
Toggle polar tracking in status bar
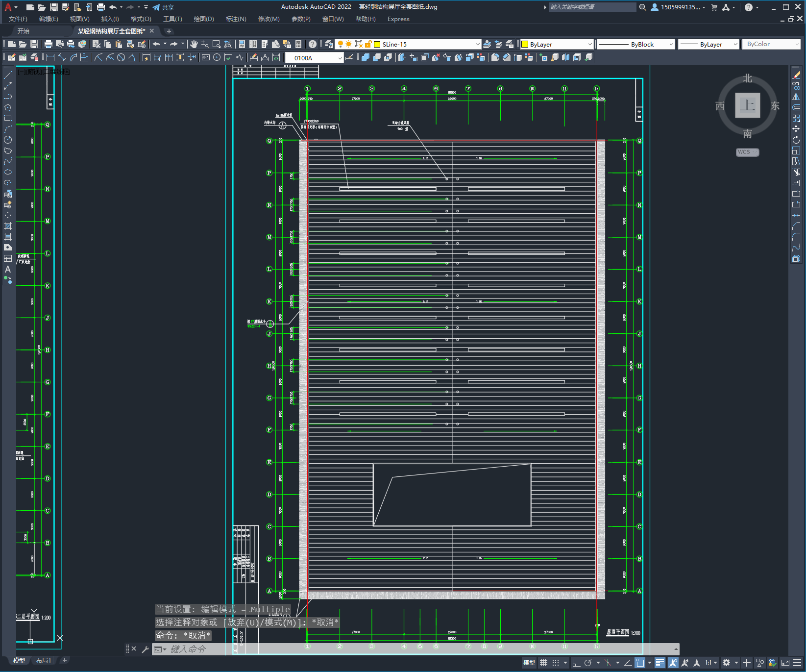click(x=588, y=663)
